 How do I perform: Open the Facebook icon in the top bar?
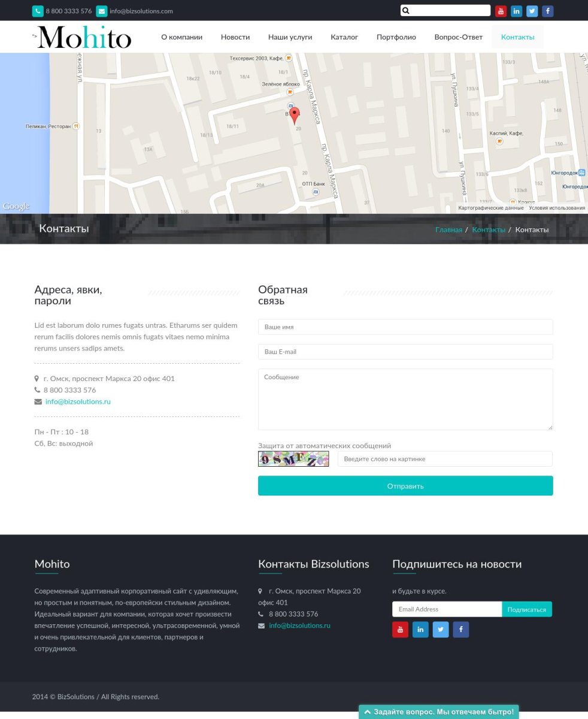pos(547,11)
